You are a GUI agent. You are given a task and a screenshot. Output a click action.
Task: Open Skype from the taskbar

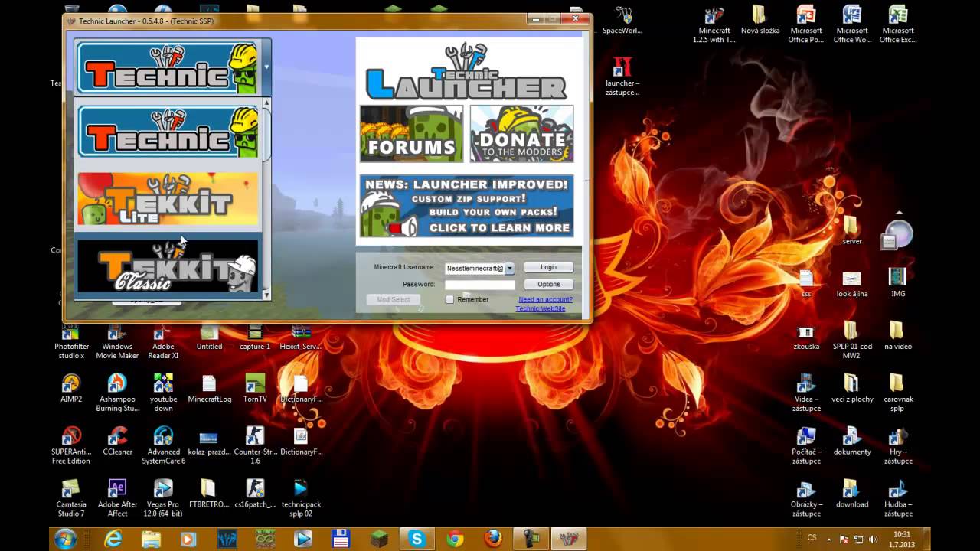click(x=417, y=539)
